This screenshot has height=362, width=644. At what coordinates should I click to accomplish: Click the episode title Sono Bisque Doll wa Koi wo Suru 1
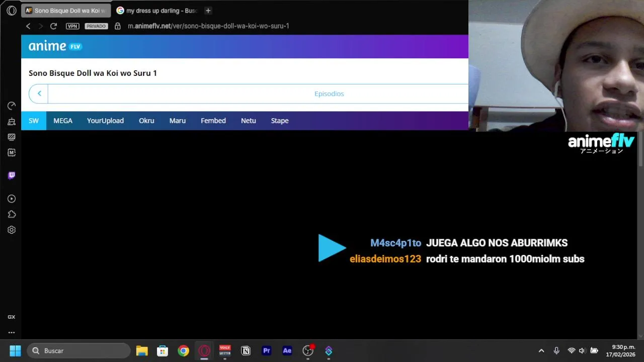pos(93,73)
